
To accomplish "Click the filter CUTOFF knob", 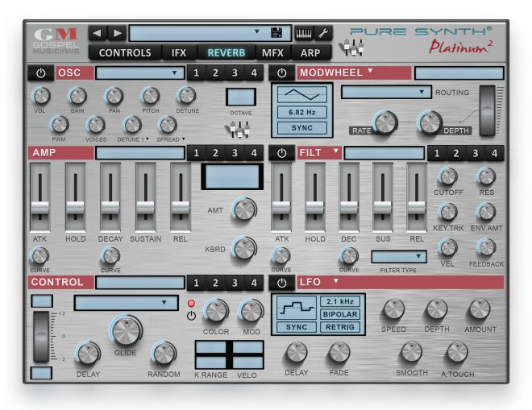I will (448, 176).
